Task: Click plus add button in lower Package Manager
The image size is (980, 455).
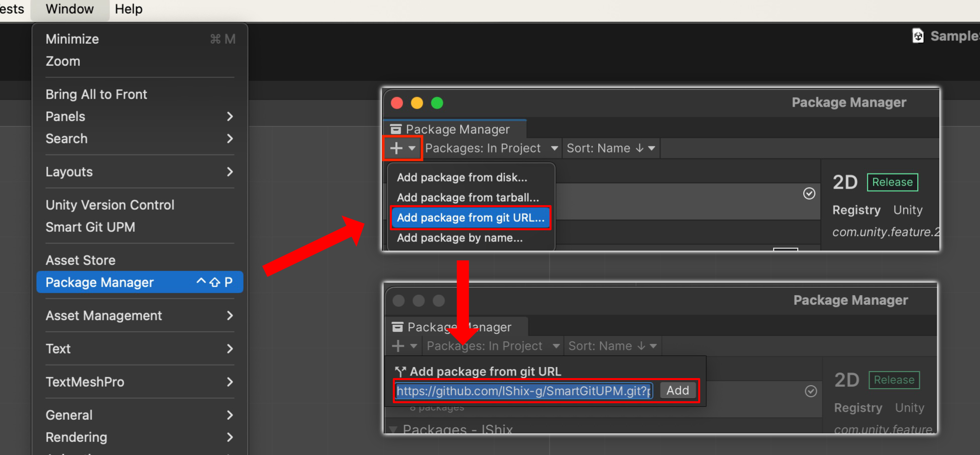Action: pyautogui.click(x=404, y=346)
